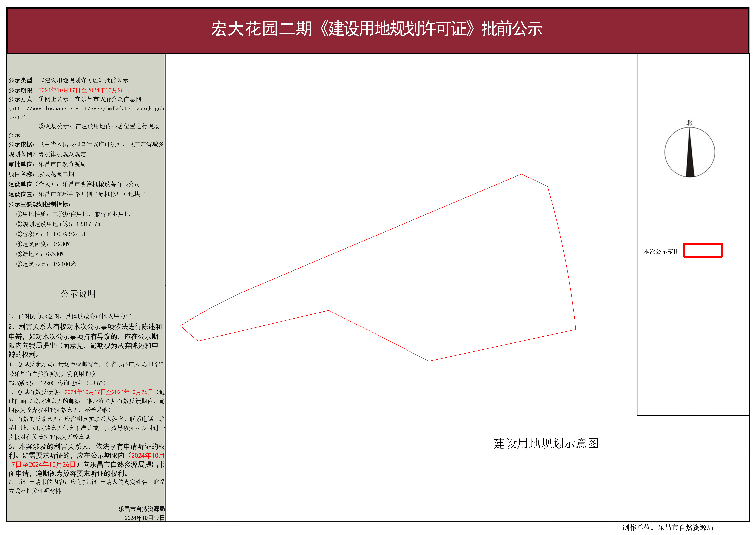Click the line 规划条例》等法律法规及规定
The width and height of the screenshot is (756, 535).
pyautogui.click(x=47, y=154)
